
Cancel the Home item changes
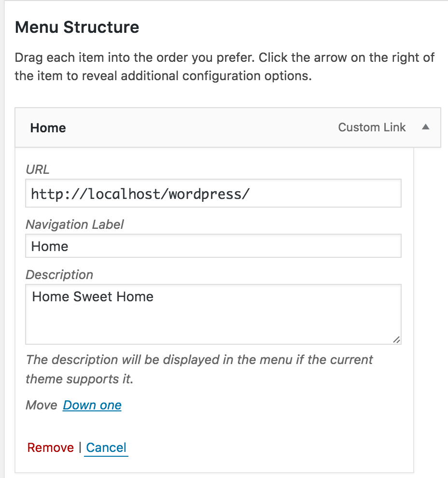tap(106, 448)
